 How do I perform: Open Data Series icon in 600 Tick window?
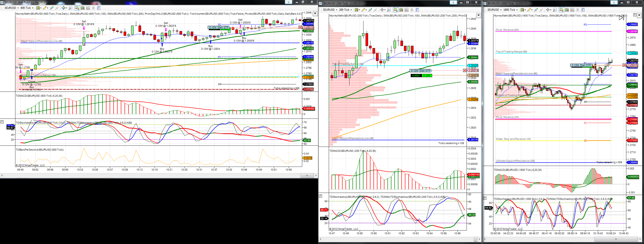click(x=83, y=8)
